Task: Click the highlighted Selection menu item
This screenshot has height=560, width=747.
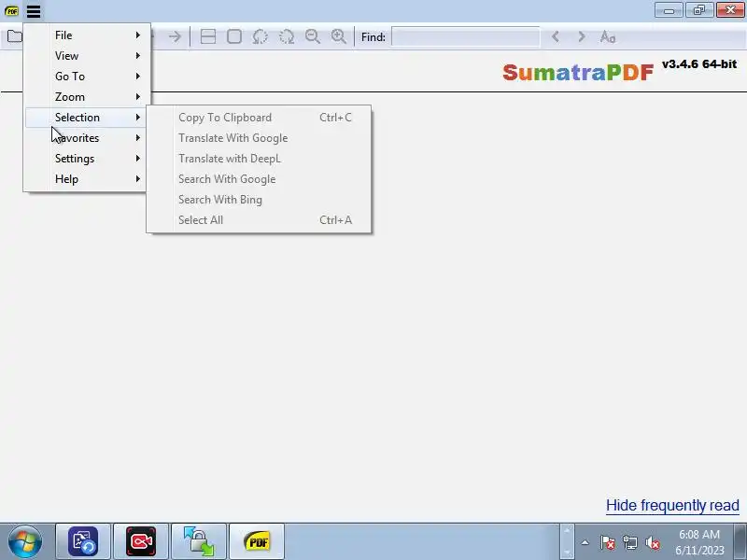Action: [85, 118]
